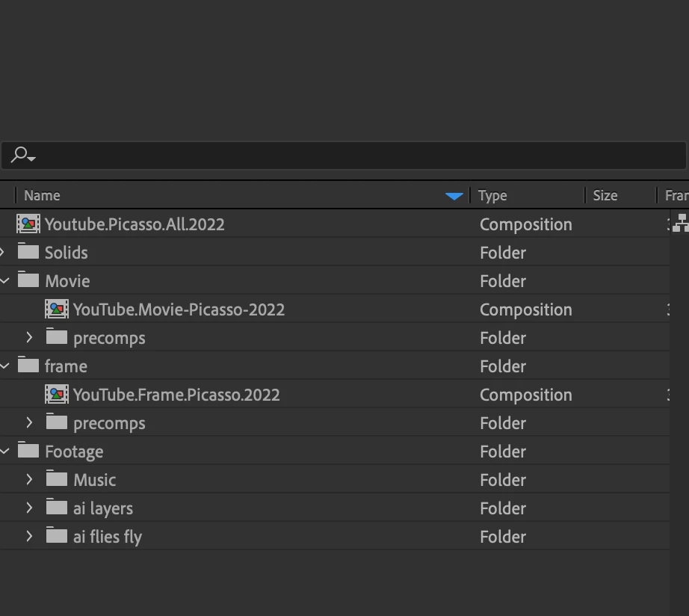Click the ai layers folder icon
Viewport: 689px width, 616px height.
[x=57, y=507]
